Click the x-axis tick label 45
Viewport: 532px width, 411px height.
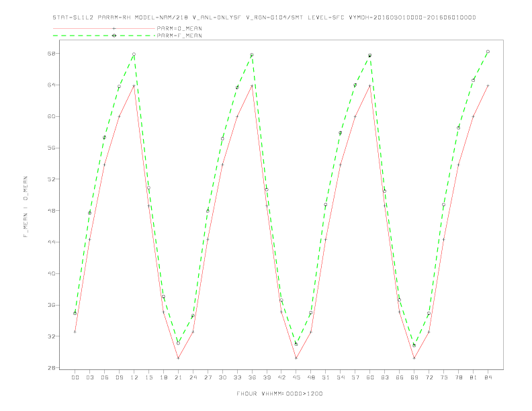tap(296, 377)
